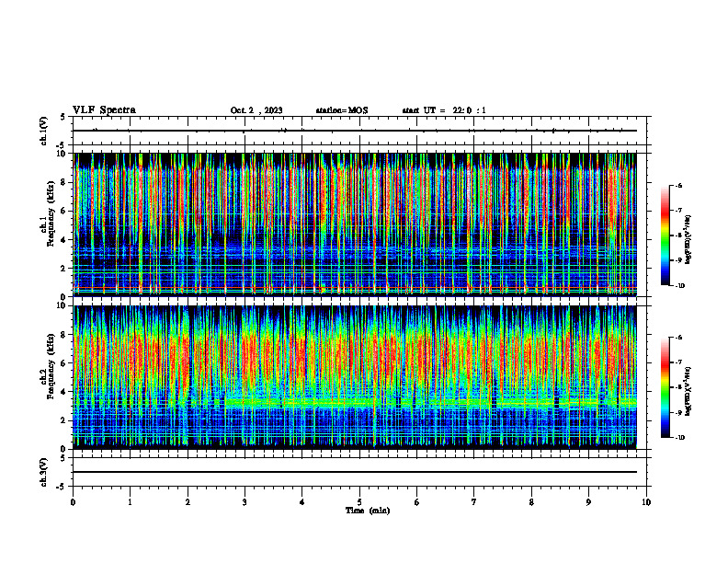Image resolution: width=728 pixels, height=563 pixels.
Task: Click the "9" tick label on Time axis
Action: coord(588,502)
